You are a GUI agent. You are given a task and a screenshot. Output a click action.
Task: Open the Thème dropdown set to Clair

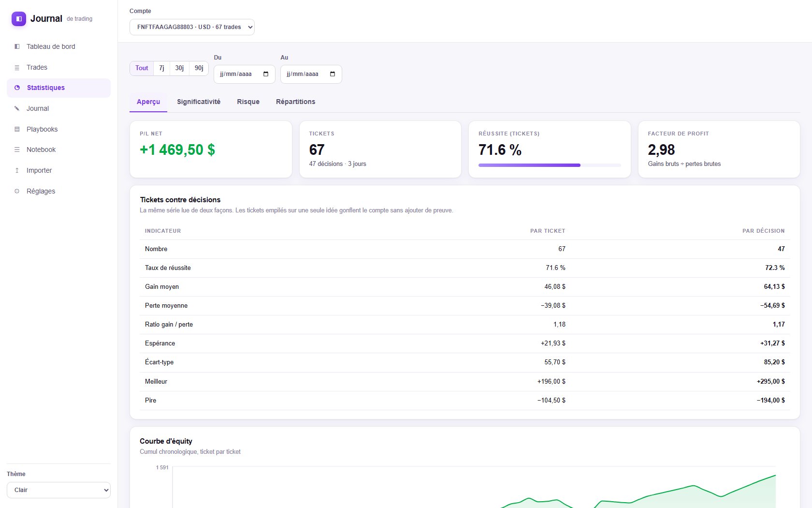point(58,490)
